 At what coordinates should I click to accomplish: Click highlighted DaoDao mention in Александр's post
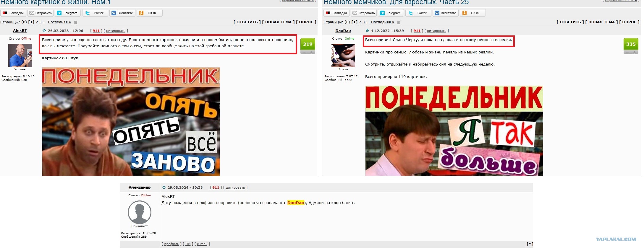(296, 203)
